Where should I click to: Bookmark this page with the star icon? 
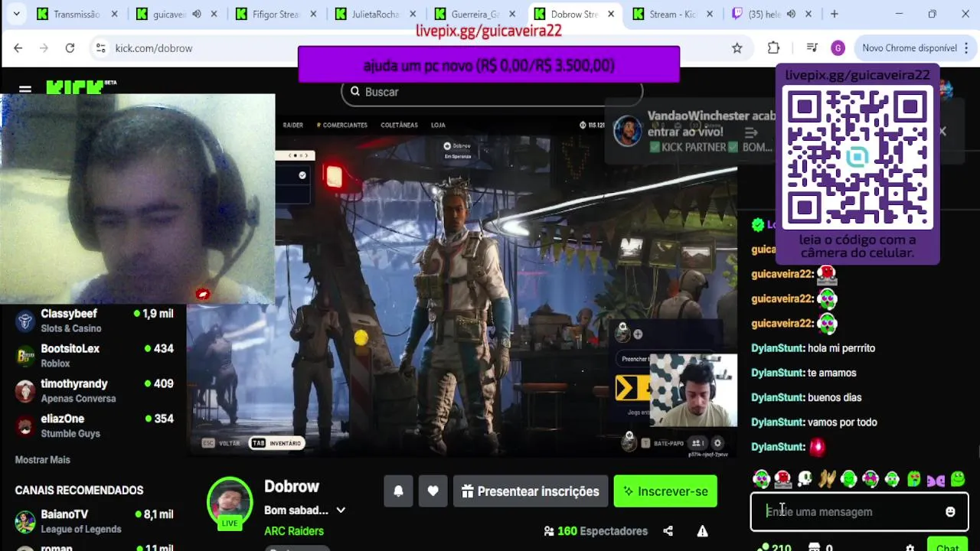[737, 47]
